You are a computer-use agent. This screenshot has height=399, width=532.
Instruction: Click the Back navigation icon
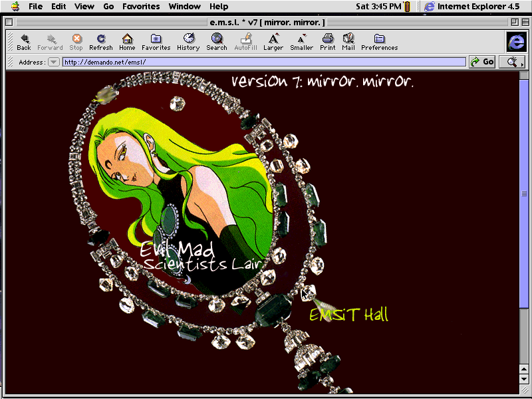[24, 39]
